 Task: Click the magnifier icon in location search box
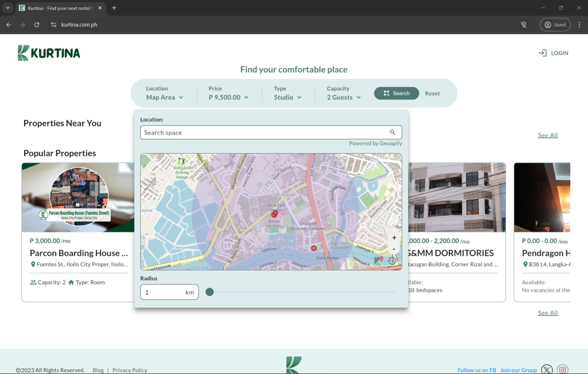(393, 132)
